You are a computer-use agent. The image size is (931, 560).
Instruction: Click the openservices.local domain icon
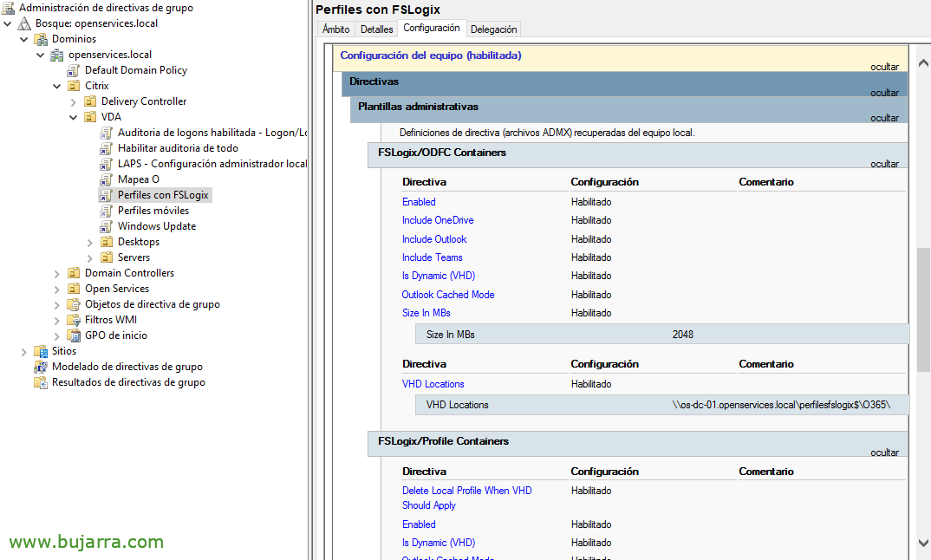(x=57, y=55)
